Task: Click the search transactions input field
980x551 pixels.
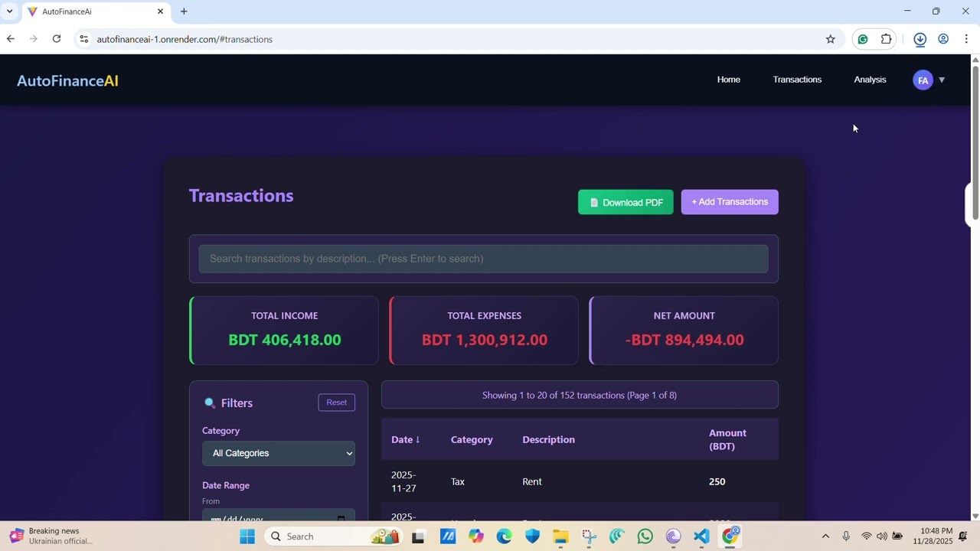Action: 483,259
